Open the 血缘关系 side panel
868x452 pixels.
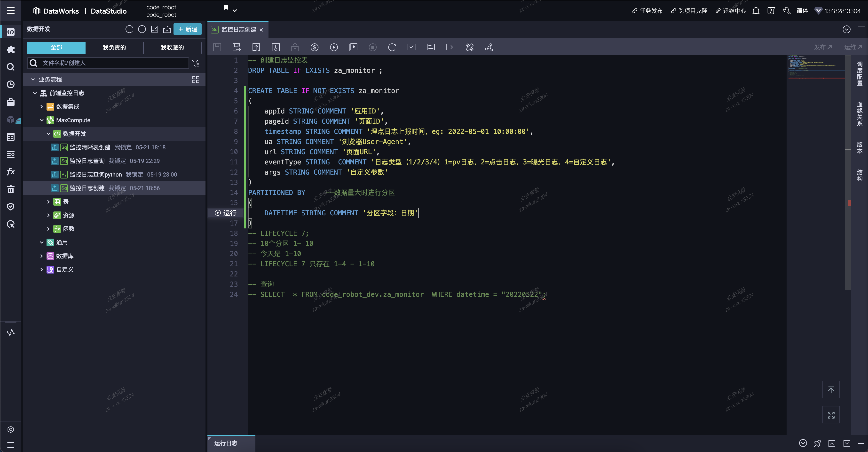(x=860, y=114)
